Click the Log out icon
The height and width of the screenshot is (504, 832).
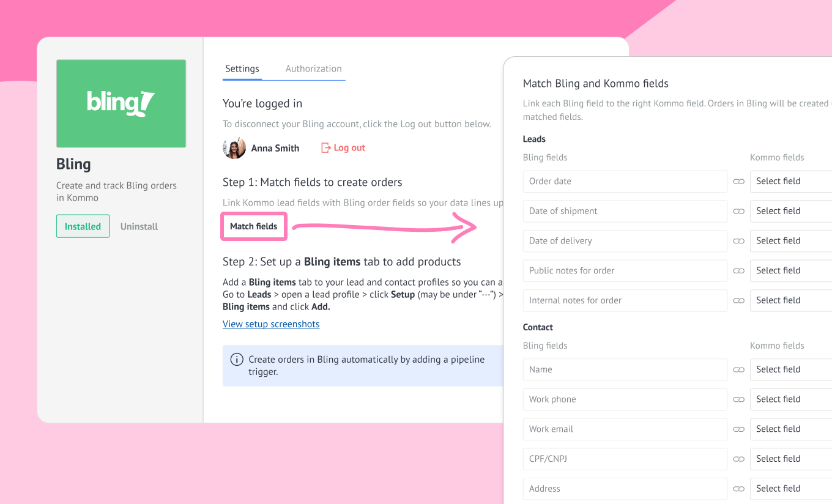pos(326,148)
